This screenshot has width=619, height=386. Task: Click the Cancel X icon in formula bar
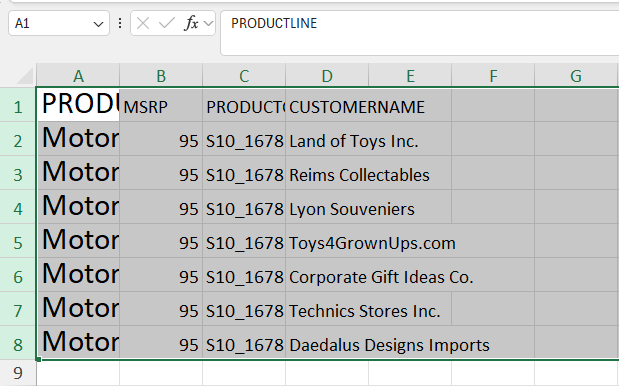point(143,23)
